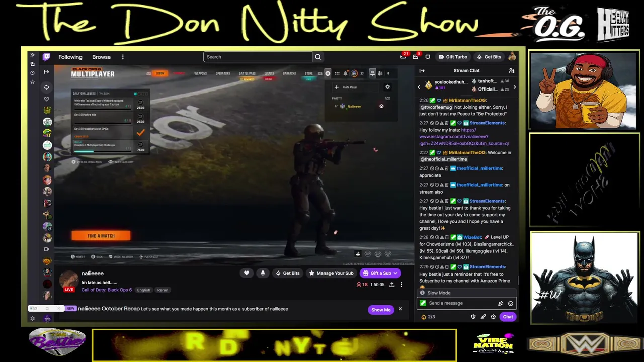Screen dimensions: 644x362
Task: Open the Following tab
Action: (x=70, y=57)
